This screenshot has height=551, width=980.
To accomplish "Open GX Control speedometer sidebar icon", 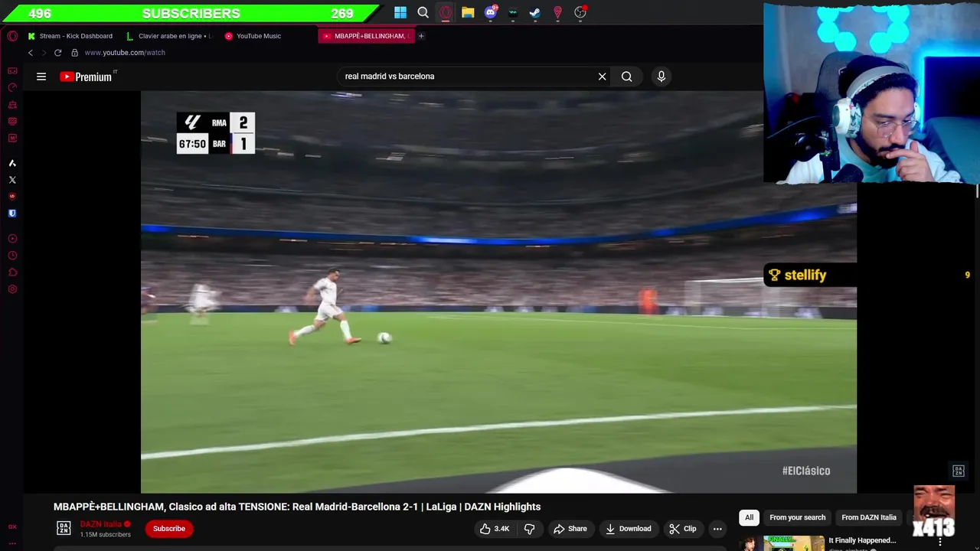I will (12, 87).
